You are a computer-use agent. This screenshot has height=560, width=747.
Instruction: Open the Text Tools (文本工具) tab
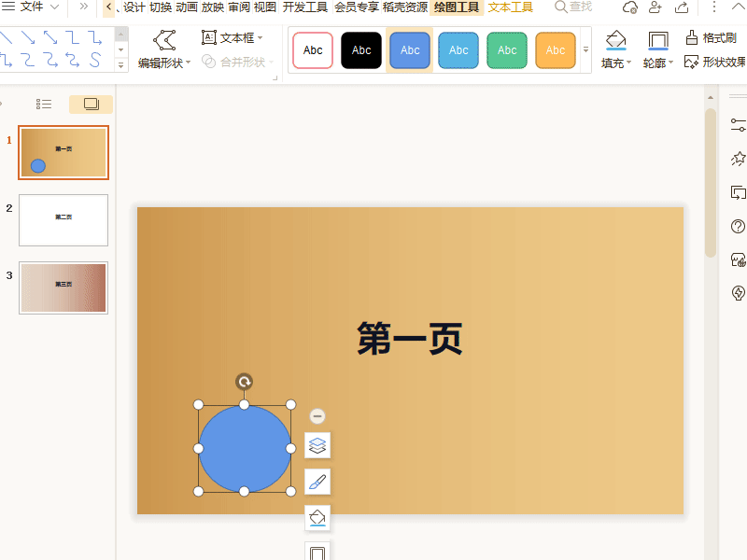(x=510, y=7)
